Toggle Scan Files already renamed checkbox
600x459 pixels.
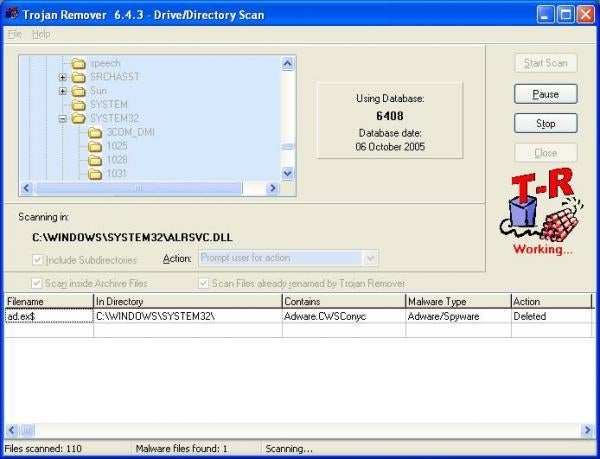[x=203, y=283]
